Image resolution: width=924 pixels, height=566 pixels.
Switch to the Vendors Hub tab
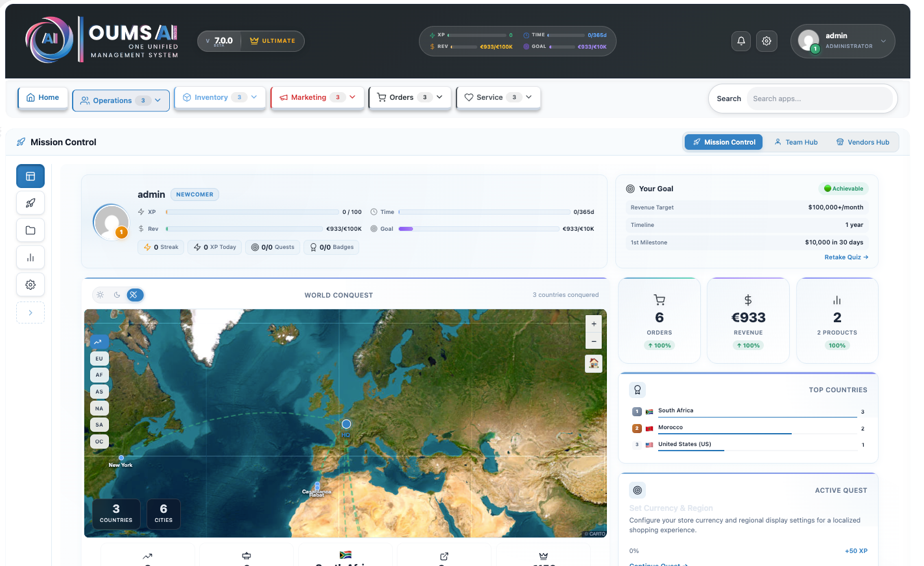862,142
